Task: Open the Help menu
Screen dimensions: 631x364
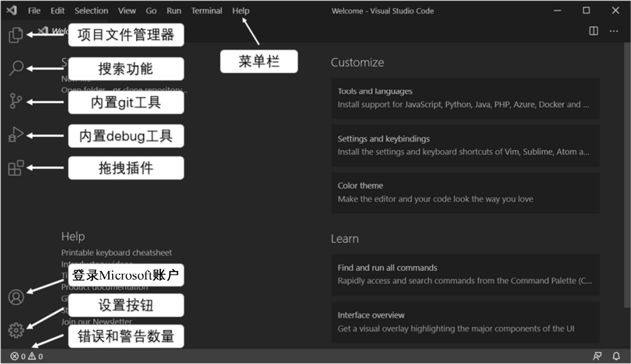Action: coord(241,11)
